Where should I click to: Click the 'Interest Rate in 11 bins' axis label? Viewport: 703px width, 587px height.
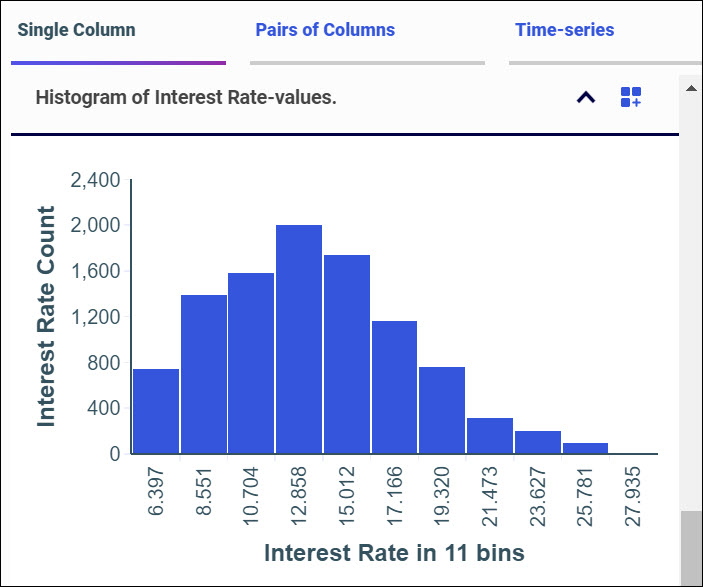(x=394, y=552)
